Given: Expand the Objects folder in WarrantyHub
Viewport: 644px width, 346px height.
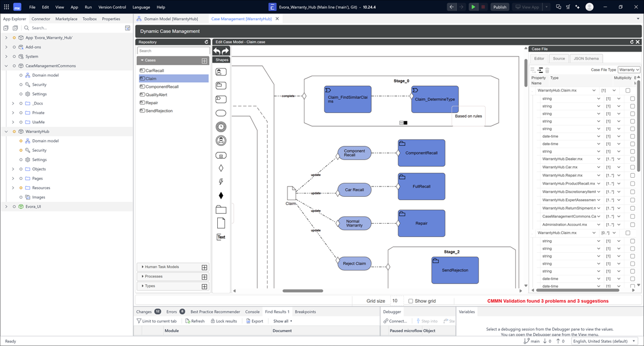Looking at the screenshot, I should [13, 169].
